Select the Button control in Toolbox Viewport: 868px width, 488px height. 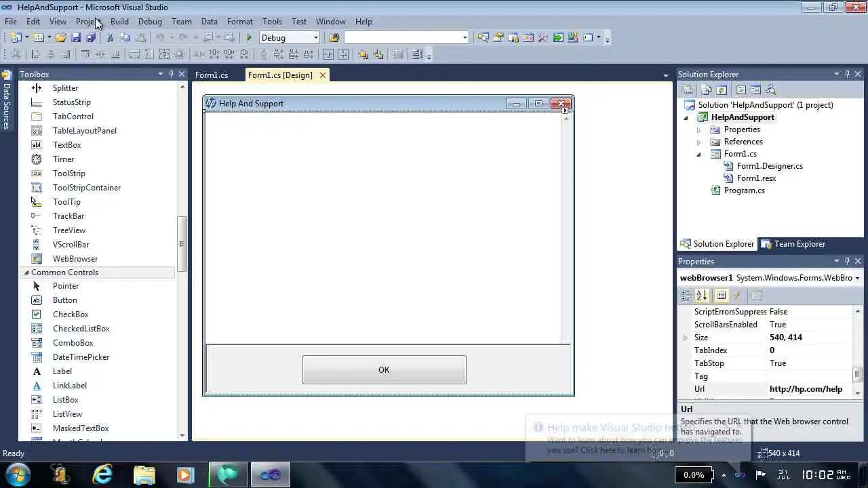[x=65, y=300]
